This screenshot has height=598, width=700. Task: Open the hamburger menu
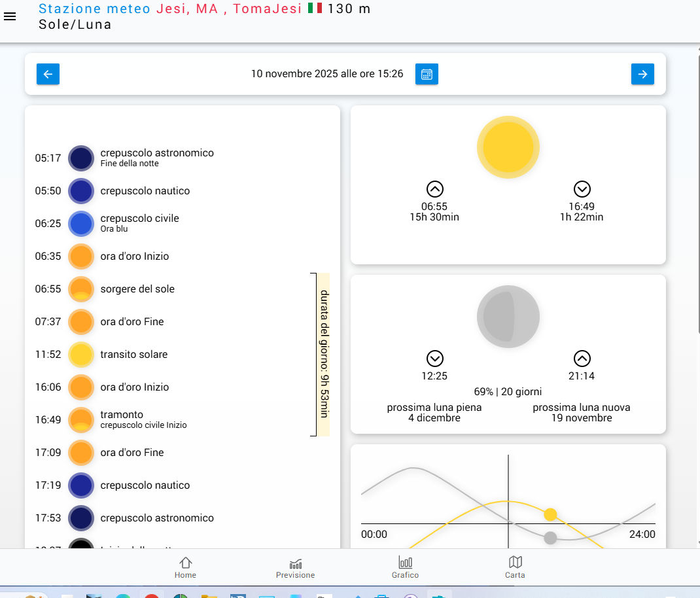click(10, 16)
